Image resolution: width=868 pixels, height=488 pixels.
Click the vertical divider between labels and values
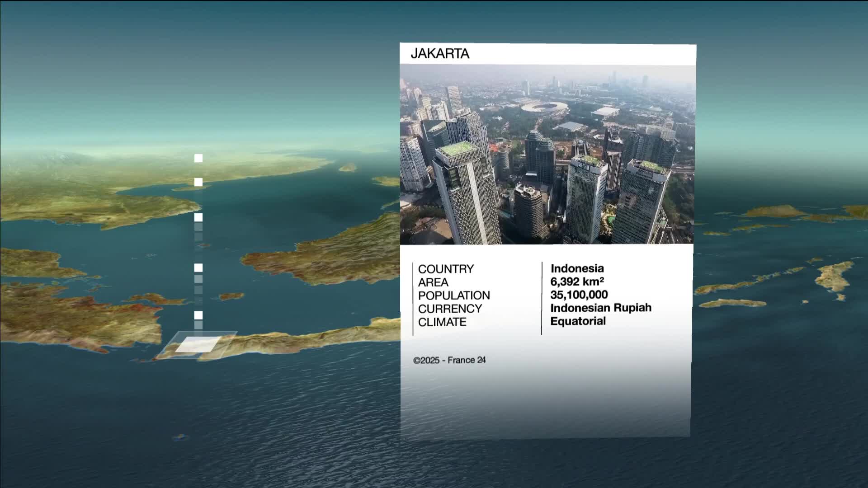[x=542, y=298]
